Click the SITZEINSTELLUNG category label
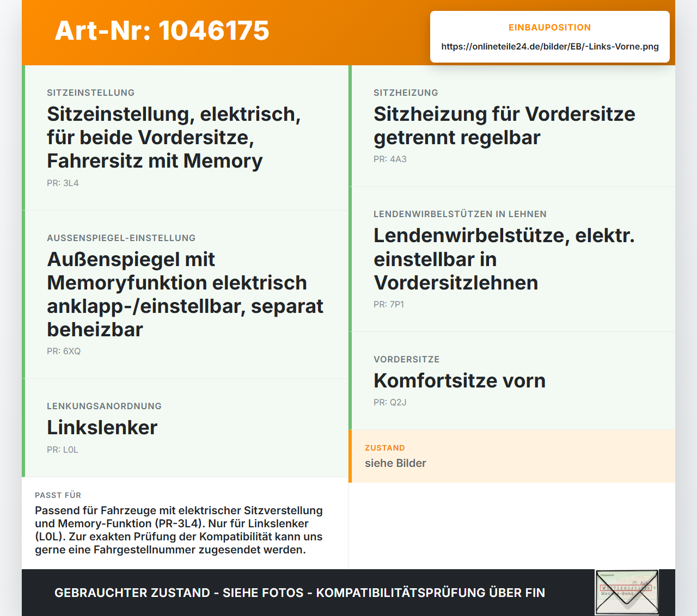Image resolution: width=697 pixels, height=616 pixels. pos(90,93)
